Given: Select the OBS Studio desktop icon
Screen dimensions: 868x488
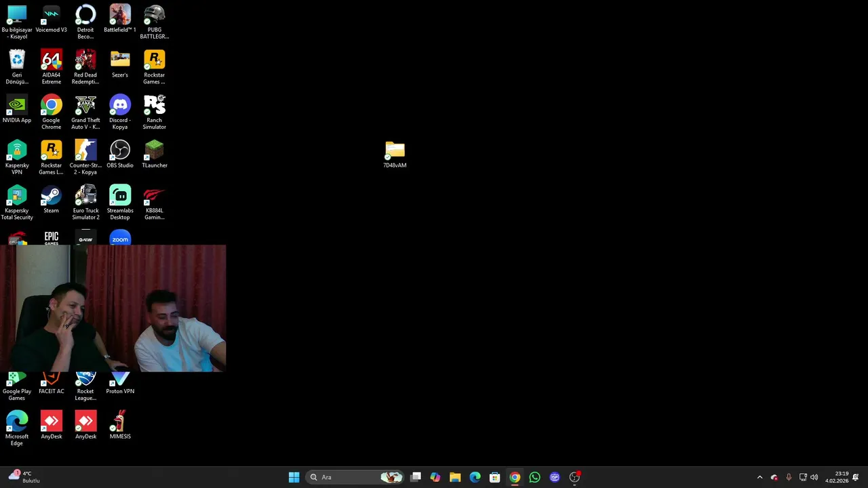Looking at the screenshot, I should coord(120,155).
